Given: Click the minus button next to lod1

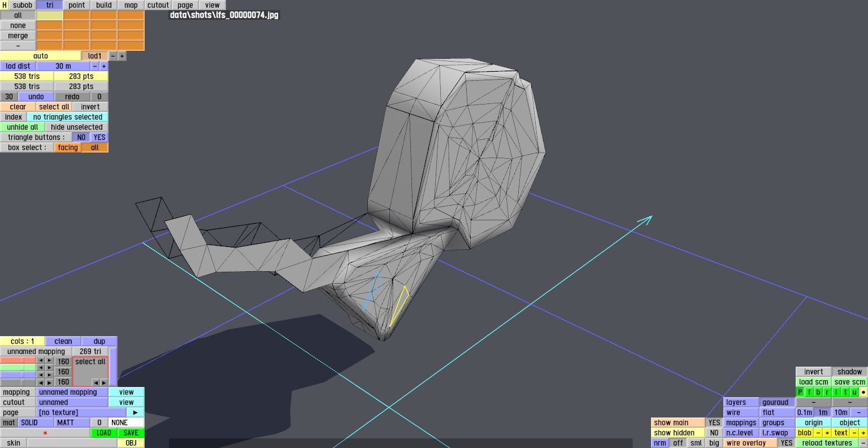Looking at the screenshot, I should point(113,56).
